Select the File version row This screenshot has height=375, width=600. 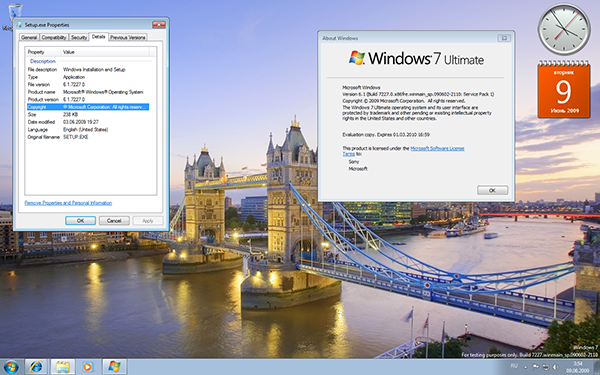[x=88, y=85]
